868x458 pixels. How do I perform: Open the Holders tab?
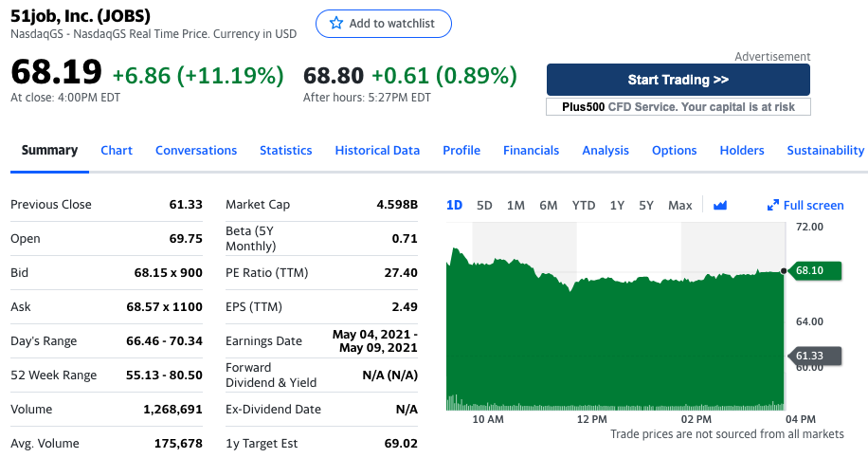click(x=742, y=151)
